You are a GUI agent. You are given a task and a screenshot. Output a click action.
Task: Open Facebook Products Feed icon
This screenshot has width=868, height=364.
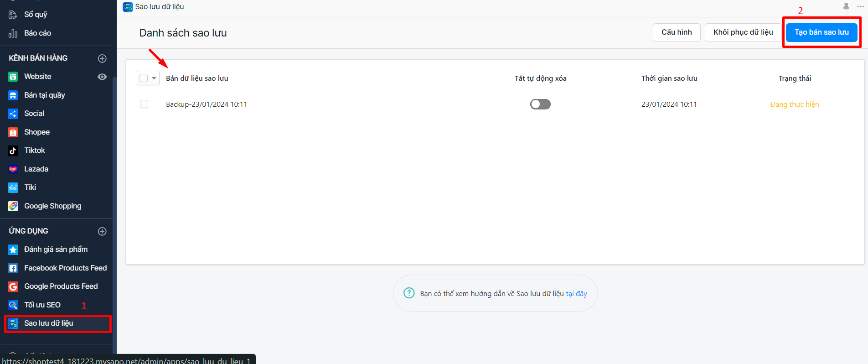pos(13,268)
